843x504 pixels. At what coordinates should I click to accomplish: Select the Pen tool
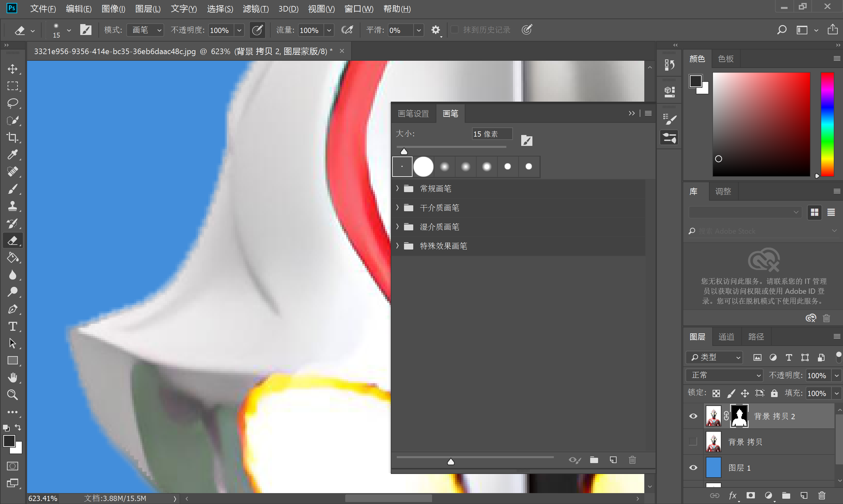click(13, 309)
